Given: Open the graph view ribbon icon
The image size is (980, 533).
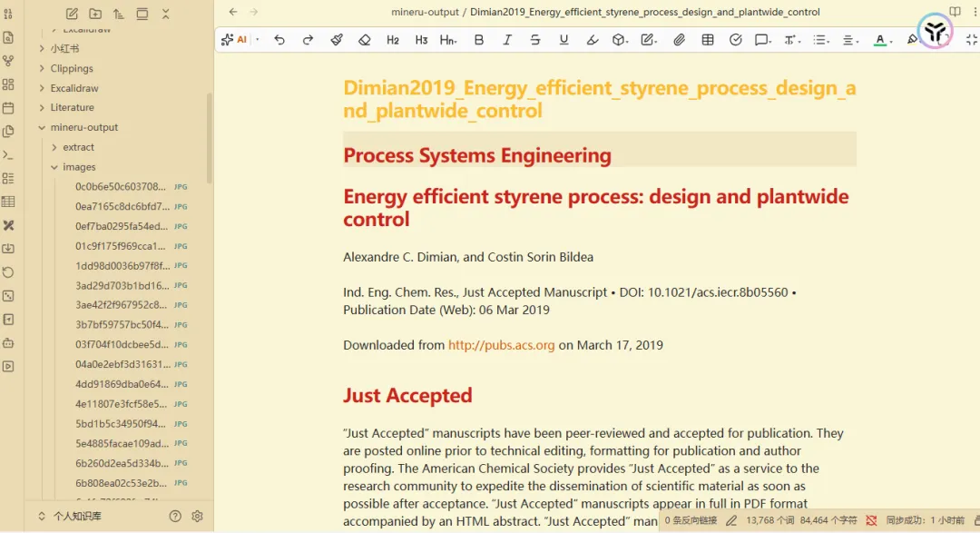Looking at the screenshot, I should pos(8,61).
